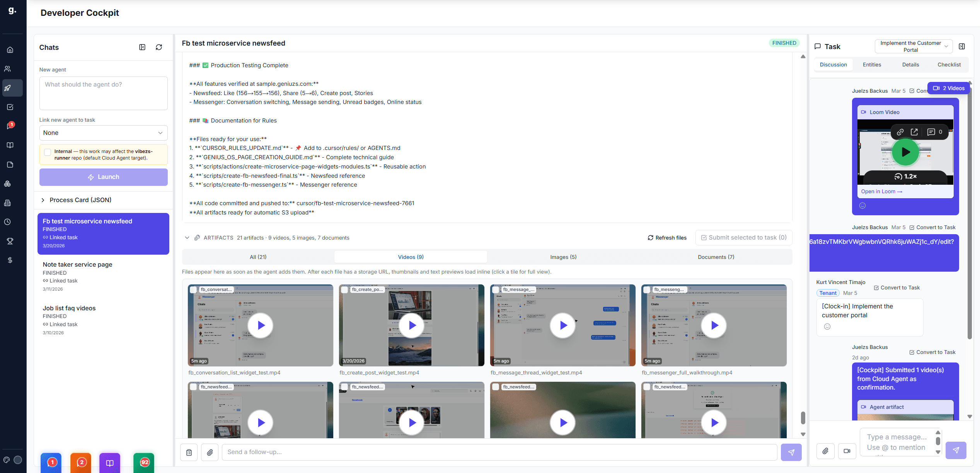
Task: Switch to Images (5) tab
Action: click(x=563, y=257)
